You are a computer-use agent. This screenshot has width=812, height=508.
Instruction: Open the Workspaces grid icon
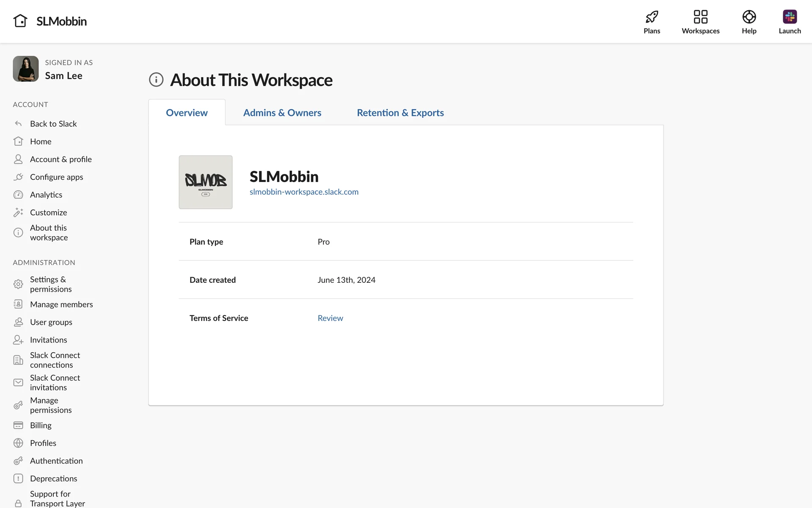tap(700, 17)
